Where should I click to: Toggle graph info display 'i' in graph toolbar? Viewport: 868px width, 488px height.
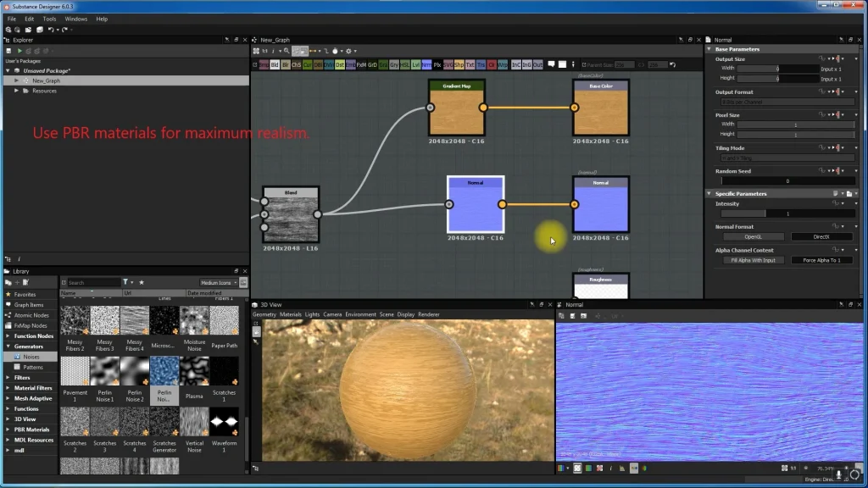[274, 51]
